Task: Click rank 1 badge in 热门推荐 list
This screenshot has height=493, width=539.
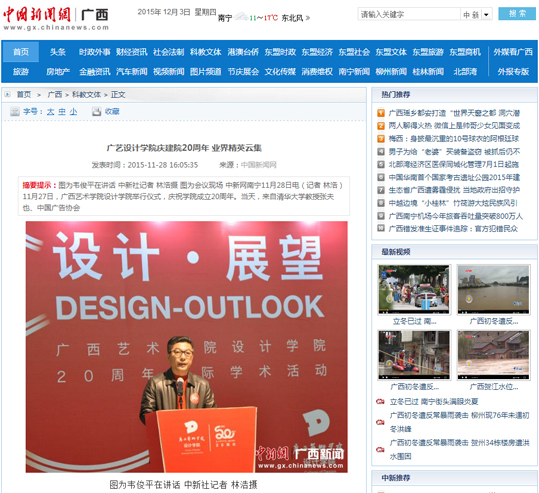Action: click(x=381, y=113)
